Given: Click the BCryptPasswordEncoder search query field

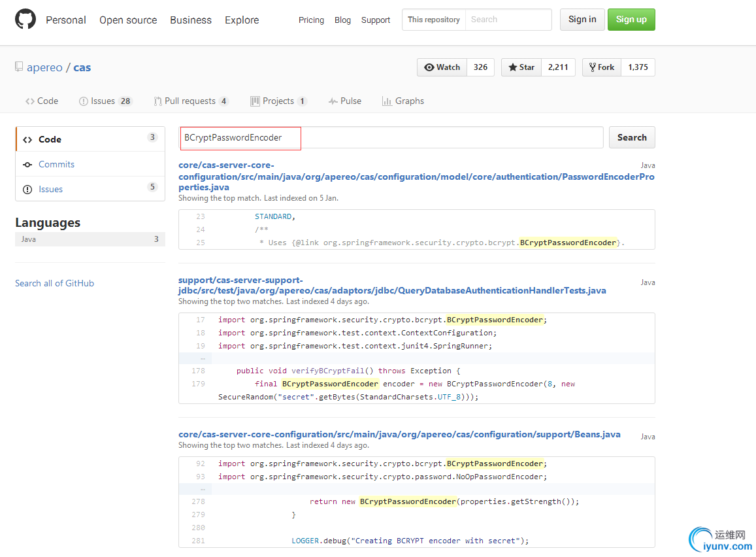Looking at the screenshot, I should click(391, 138).
